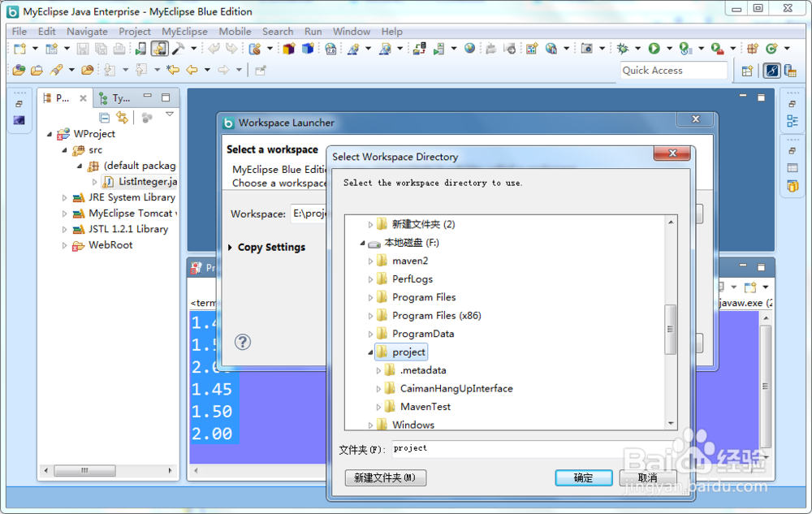Click the server run green arrow icon
This screenshot has width=812, height=514.
(x=438, y=49)
